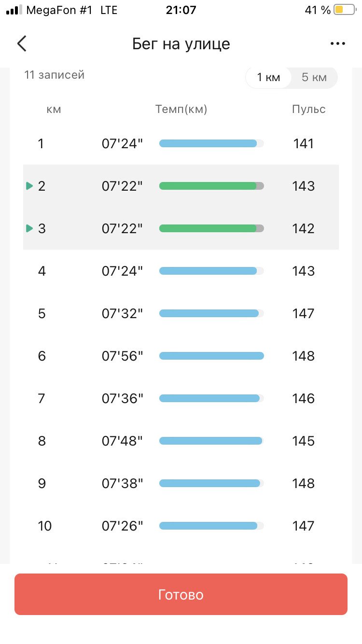Select the kilometer 5 pace 07'32"
Screen dimensions: 362x644
pyautogui.click(x=122, y=313)
